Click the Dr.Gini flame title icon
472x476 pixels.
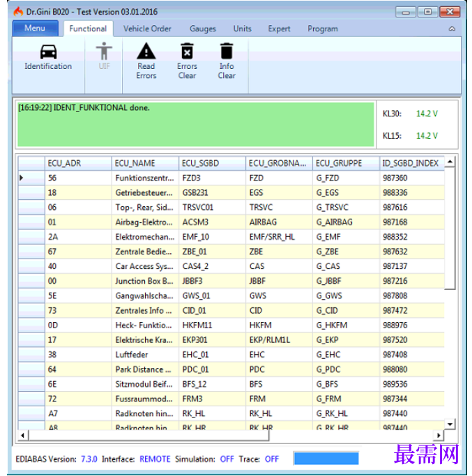pyautogui.click(x=18, y=12)
